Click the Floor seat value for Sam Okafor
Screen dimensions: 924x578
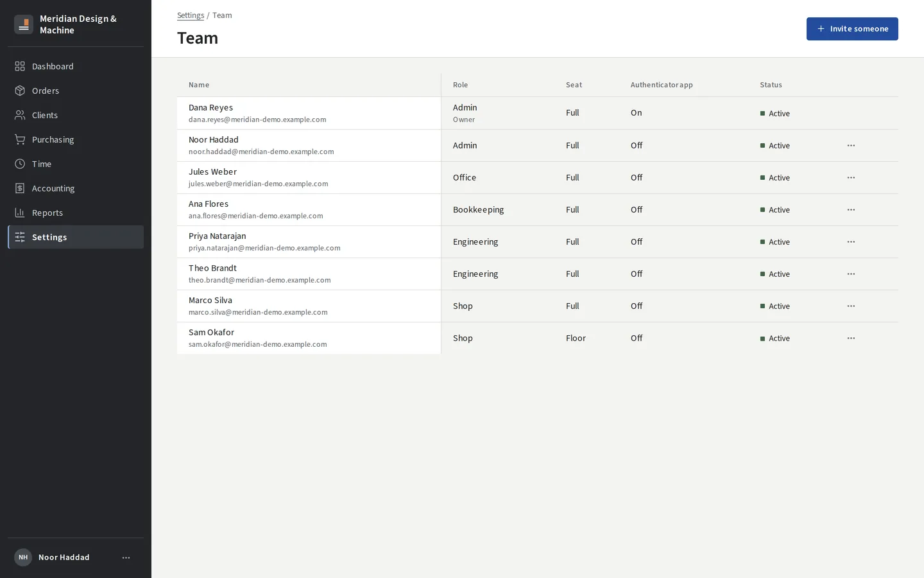click(576, 338)
